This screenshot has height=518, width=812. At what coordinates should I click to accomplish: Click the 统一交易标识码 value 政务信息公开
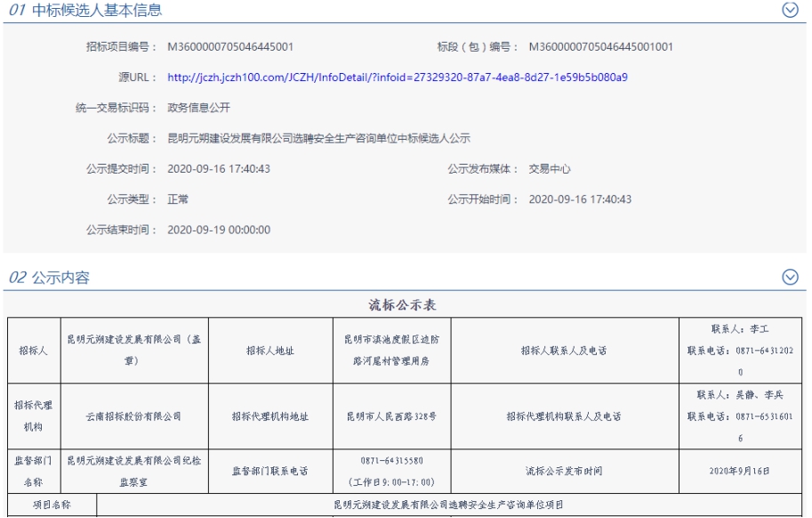pyautogui.click(x=198, y=108)
